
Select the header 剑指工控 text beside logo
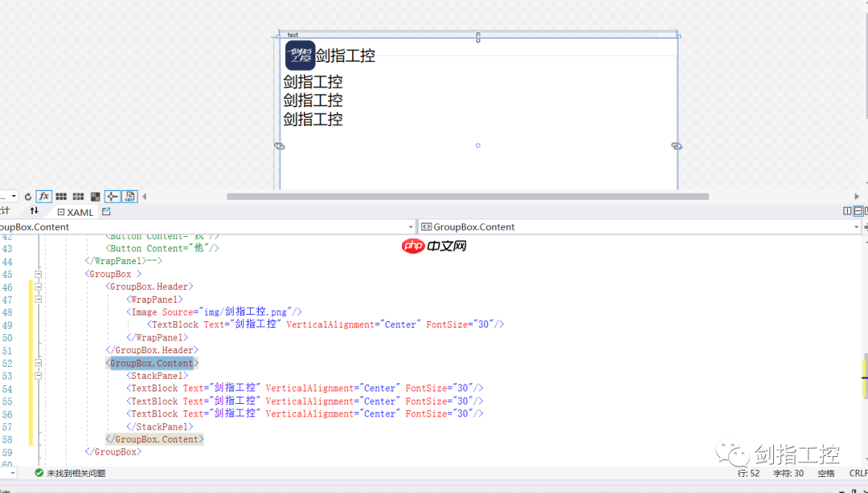346,55
